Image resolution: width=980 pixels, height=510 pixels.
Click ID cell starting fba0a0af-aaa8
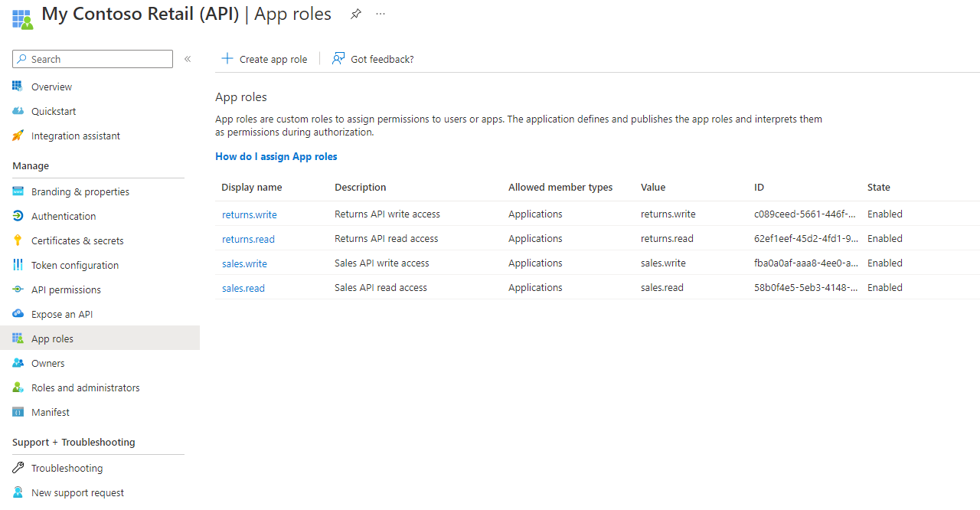point(805,263)
